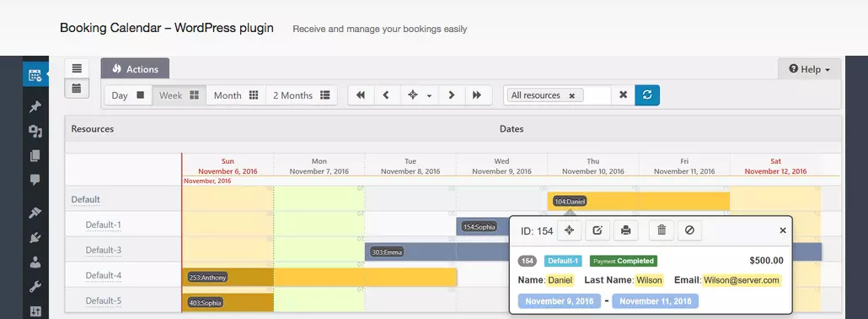Jump back with the double-left arrow

(361, 95)
